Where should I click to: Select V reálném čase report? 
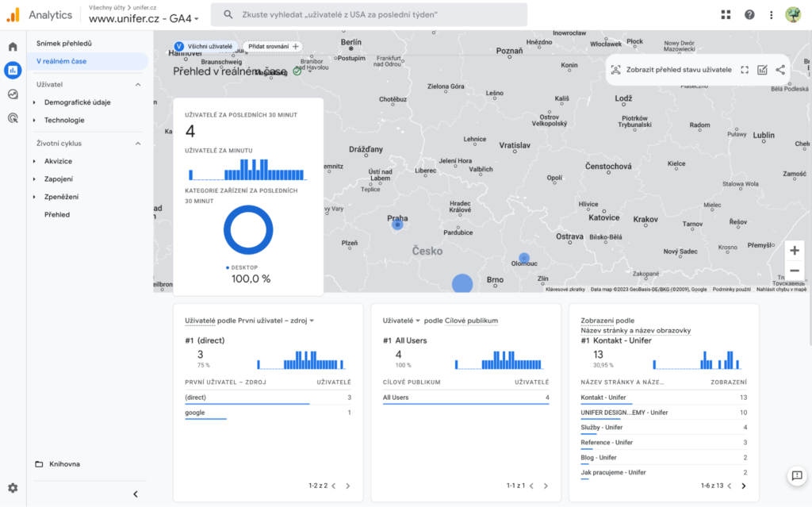(87, 61)
